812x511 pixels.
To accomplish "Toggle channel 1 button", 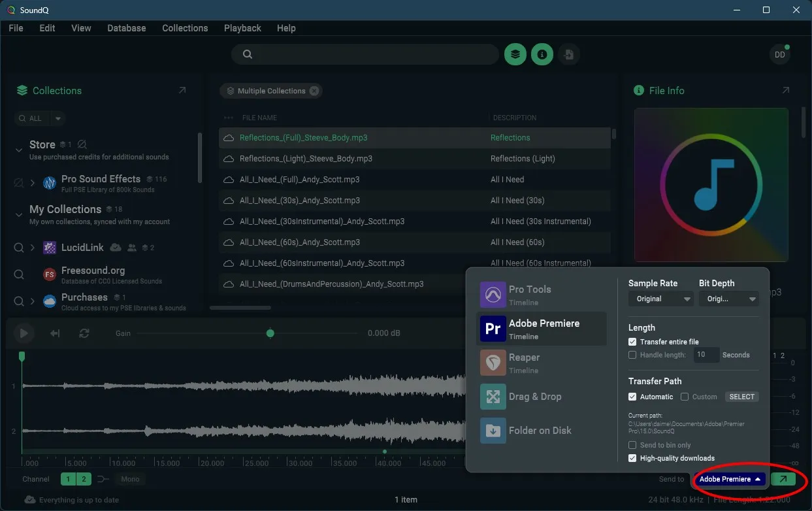I will 68,479.
